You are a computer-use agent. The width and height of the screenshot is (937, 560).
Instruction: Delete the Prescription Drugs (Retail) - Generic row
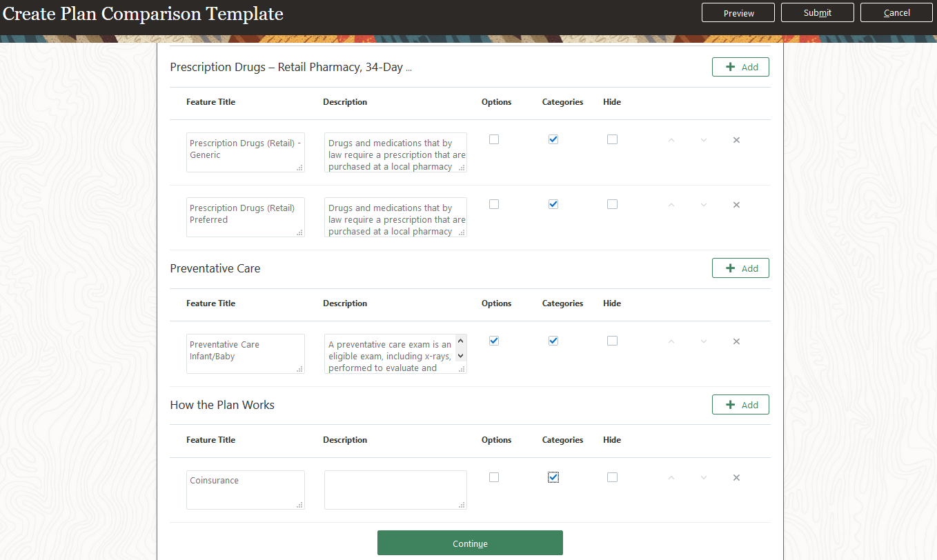tap(736, 140)
